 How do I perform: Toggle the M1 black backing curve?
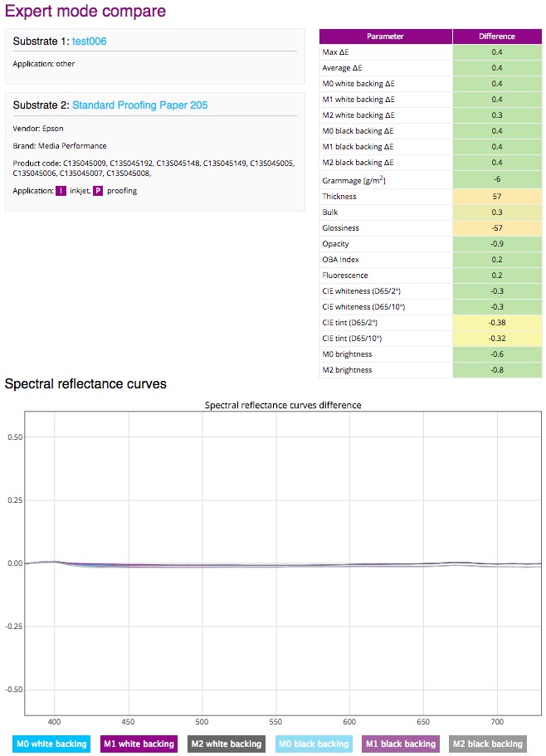click(401, 744)
